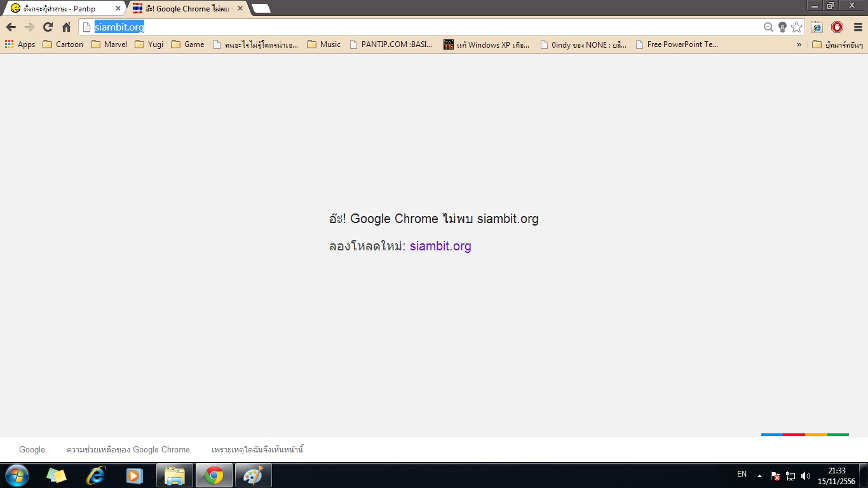Click the Chrome taskbar button
This screenshot has width=868, height=488.
pos(214,475)
